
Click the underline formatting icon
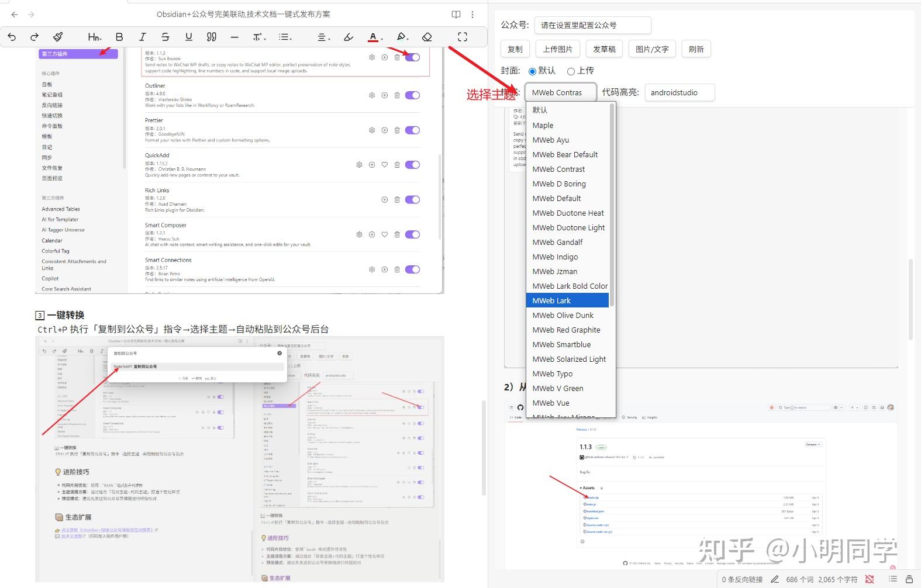tap(188, 37)
